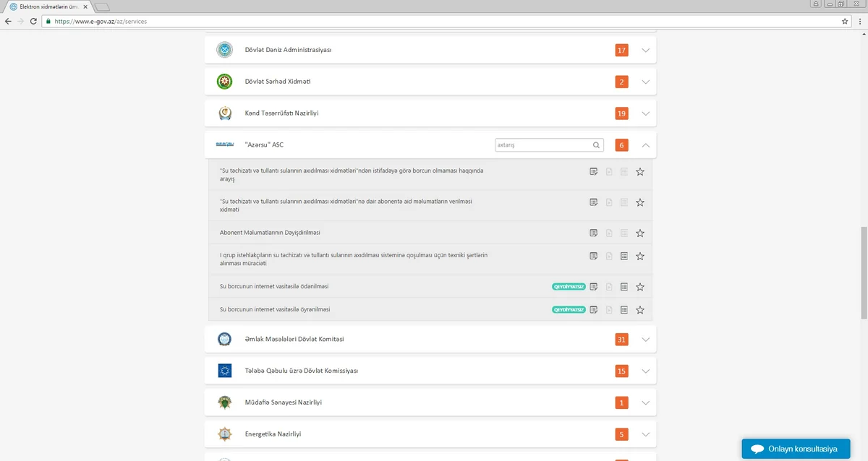868x461 pixels.
Task: Click the magnifier icon in axtarış box
Action: (x=596, y=145)
